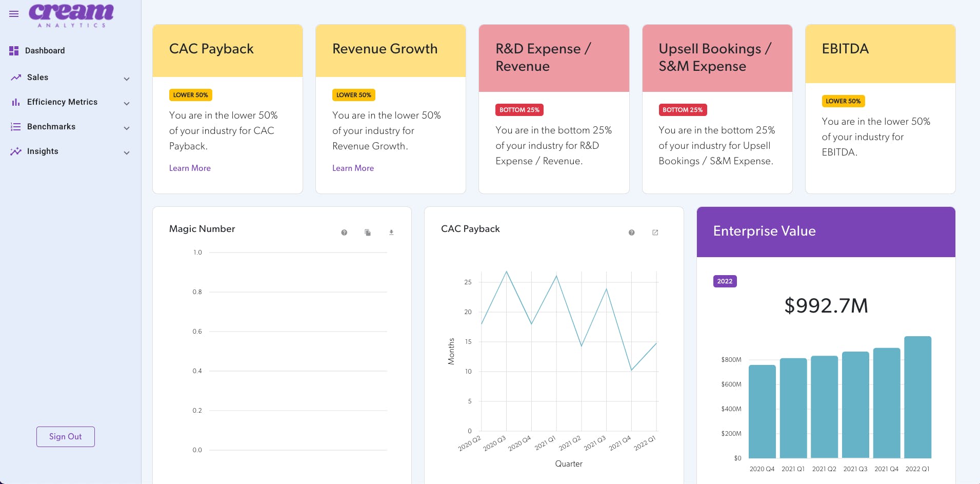Open help for CAC Payback chart
The height and width of the screenshot is (484, 980).
click(631, 233)
